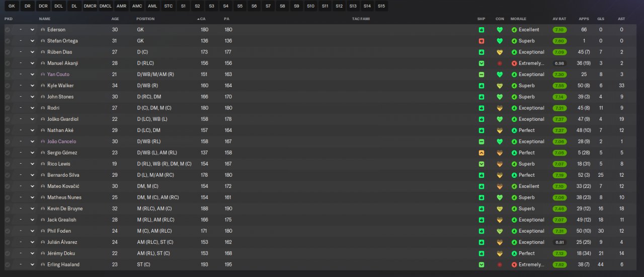Image resolution: width=644 pixels, height=277 pixels.
Task: Click Rico Lewis's sharpness down-arrow icon
Action: coord(481,164)
